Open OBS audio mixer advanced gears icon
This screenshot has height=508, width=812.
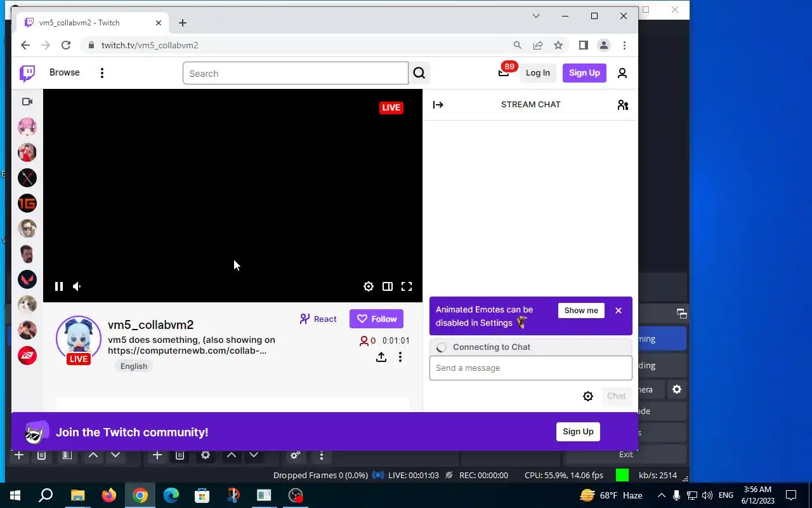(x=295, y=455)
